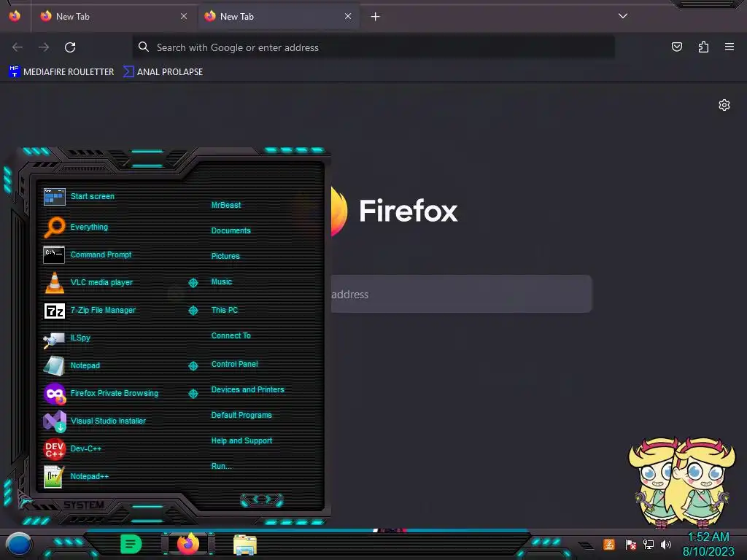Launch VLC media player cone icon
Viewport: 747px width, 560px height.
[54, 282]
